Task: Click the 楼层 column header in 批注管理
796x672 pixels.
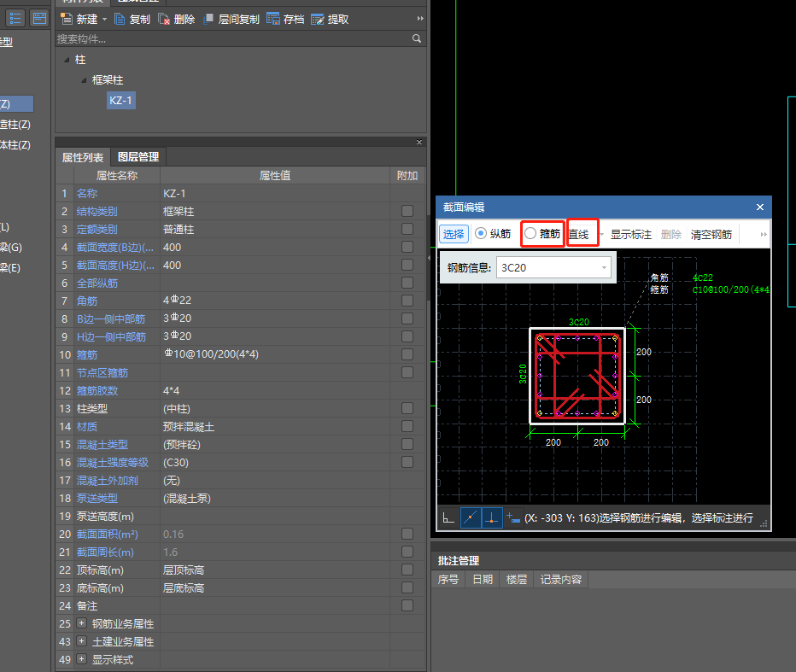Action: coord(516,580)
